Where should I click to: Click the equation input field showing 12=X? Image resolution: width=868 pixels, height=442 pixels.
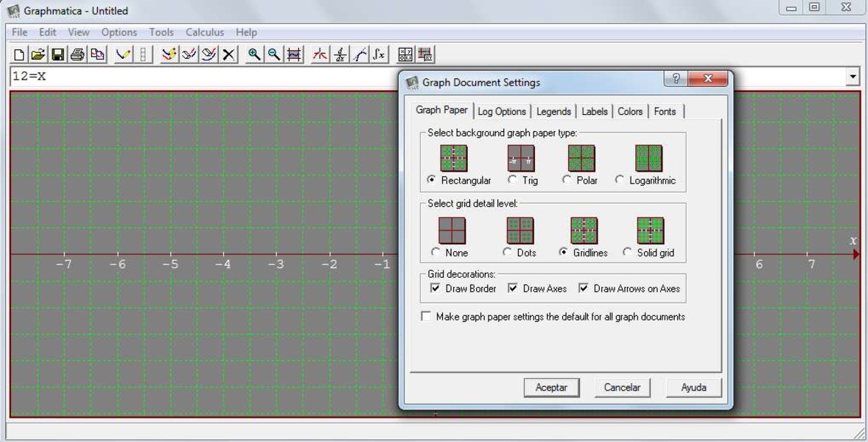coord(427,77)
